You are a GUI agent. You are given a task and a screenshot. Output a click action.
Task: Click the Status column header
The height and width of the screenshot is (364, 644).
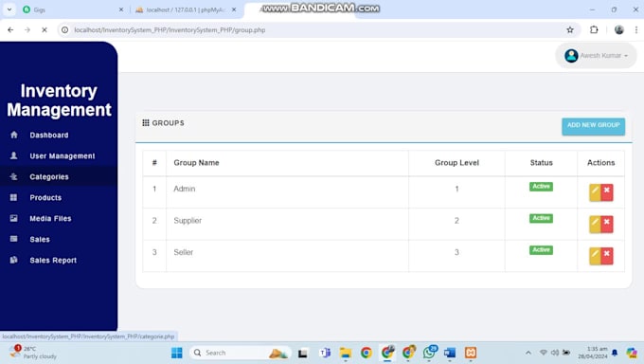coord(542,162)
